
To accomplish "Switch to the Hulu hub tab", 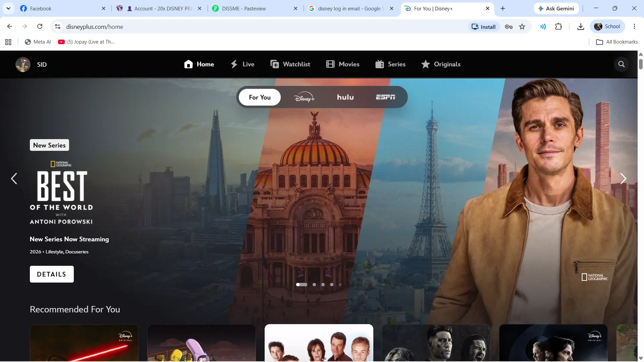I will tap(345, 97).
